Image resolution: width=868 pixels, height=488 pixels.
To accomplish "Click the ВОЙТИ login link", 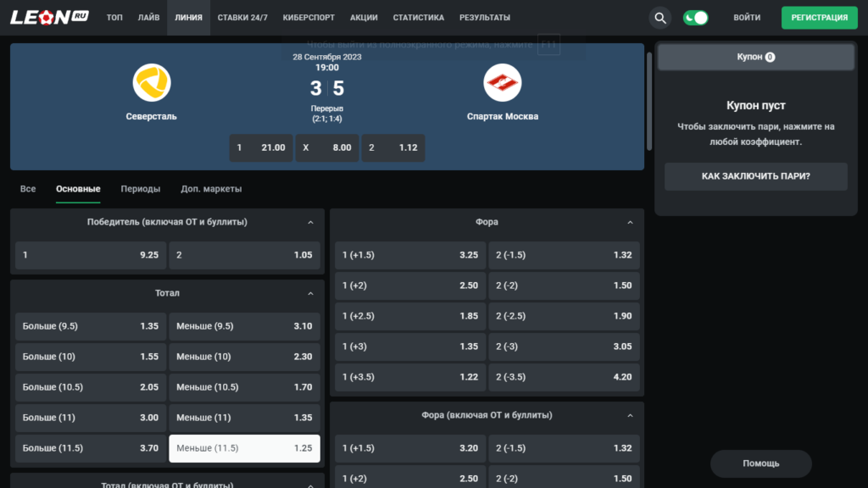I will (747, 18).
